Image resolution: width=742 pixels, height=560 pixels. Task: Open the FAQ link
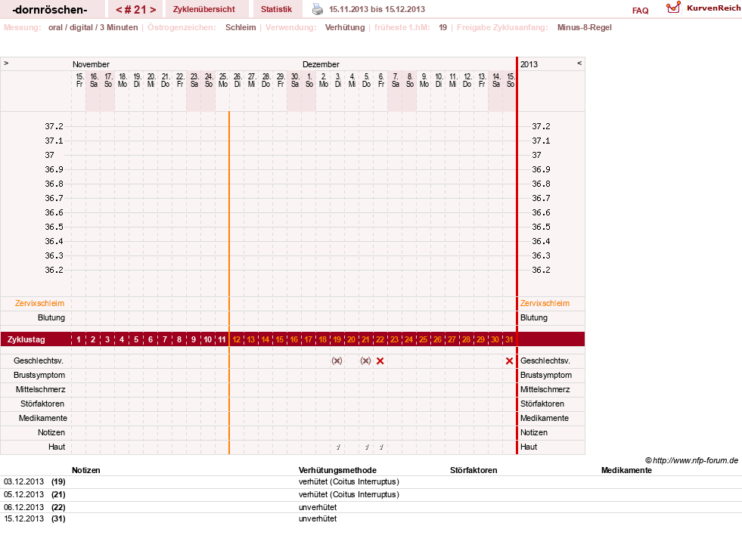[x=640, y=11]
